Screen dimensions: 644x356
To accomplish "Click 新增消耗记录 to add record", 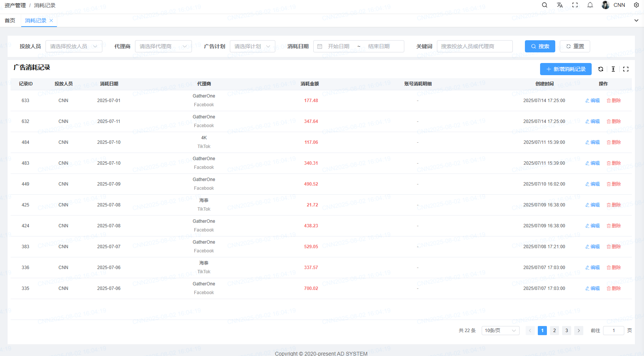I will [565, 69].
